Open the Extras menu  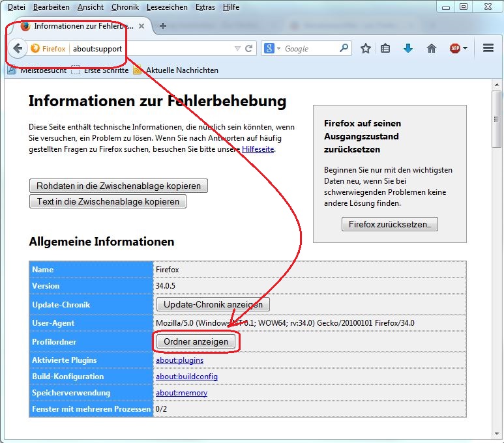pos(205,7)
